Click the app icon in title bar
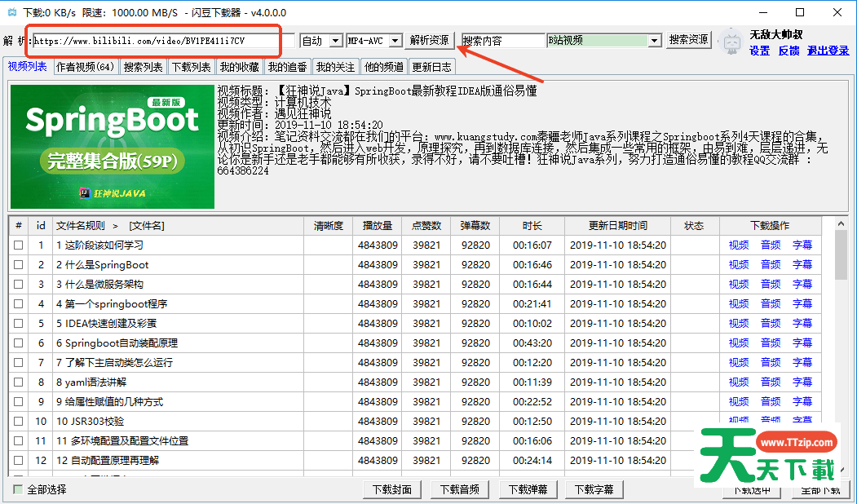The image size is (857, 504). (x=11, y=12)
